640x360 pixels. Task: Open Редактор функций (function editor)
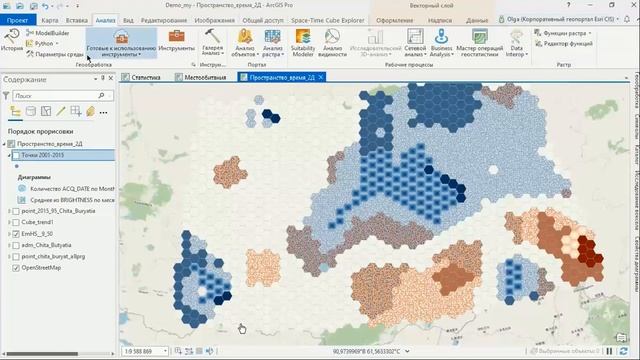click(x=563, y=44)
